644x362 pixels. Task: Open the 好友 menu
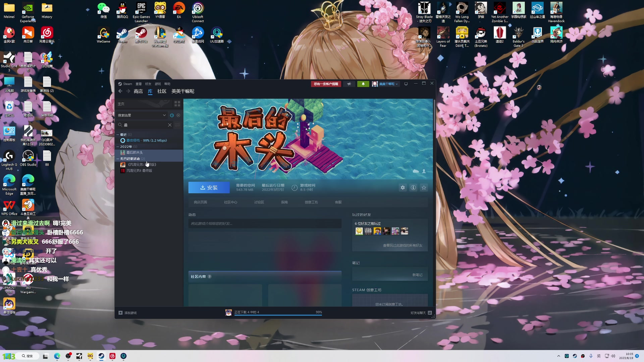pos(148,84)
